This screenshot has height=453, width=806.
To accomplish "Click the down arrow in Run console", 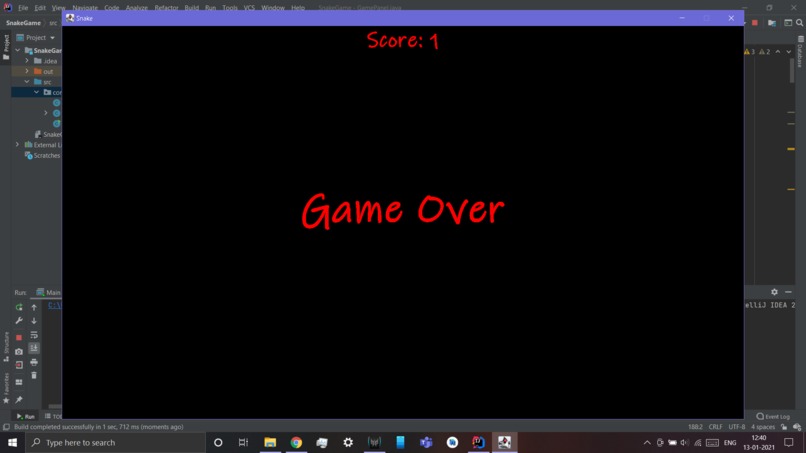I will [34, 320].
